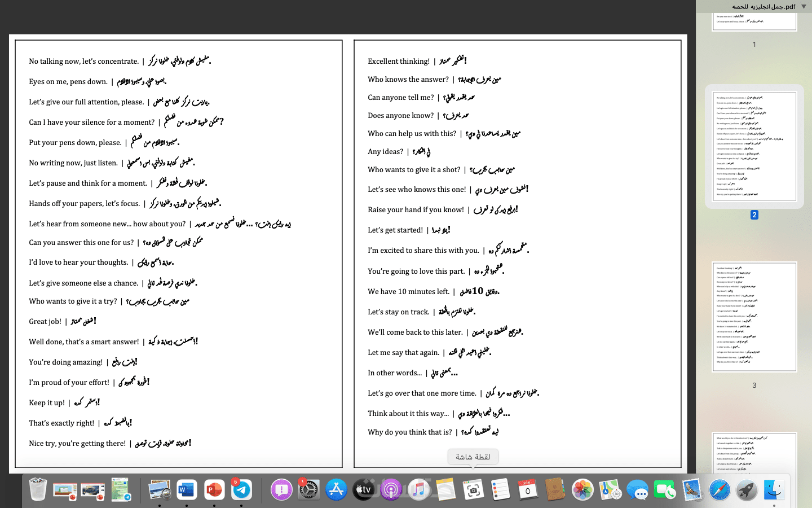Launch Maps from the dock
Screen dimensions: 812x508
coord(610,489)
